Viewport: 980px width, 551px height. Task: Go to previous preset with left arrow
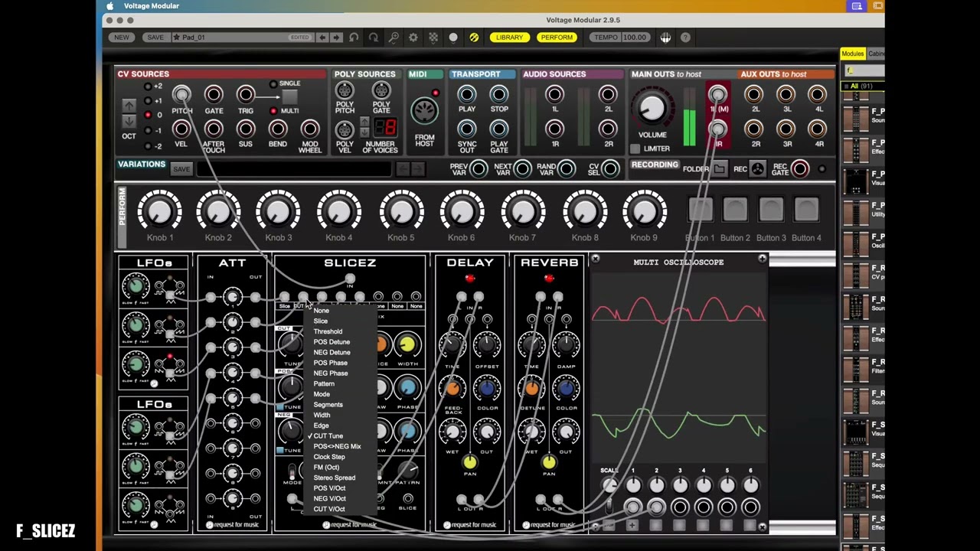(322, 37)
